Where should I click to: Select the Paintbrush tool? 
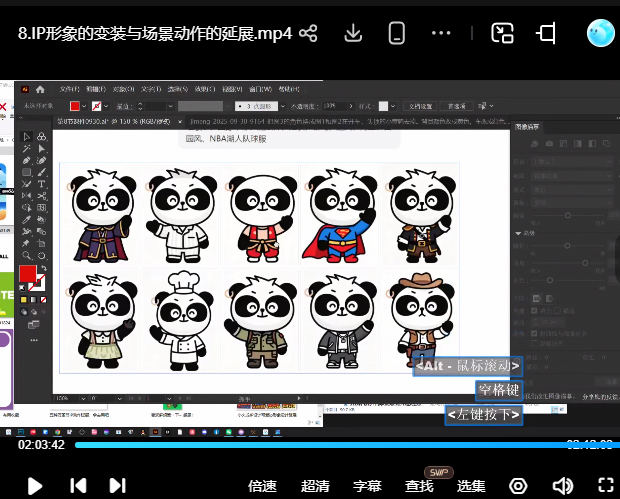click(x=41, y=172)
